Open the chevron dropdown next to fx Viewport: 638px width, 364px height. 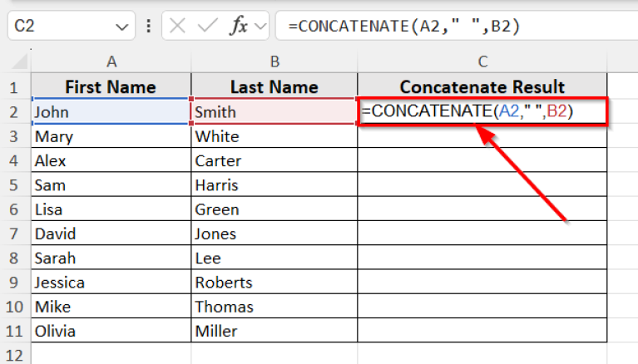[260, 26]
